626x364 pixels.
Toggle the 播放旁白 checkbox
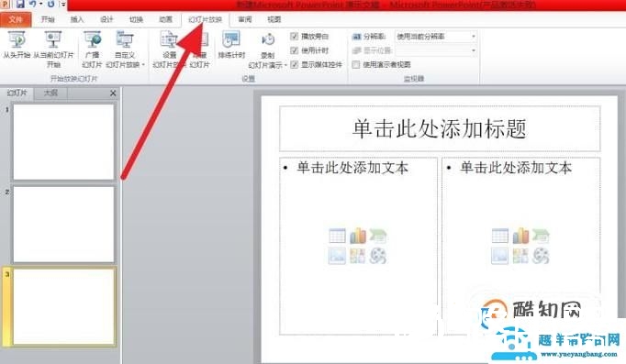(x=295, y=37)
